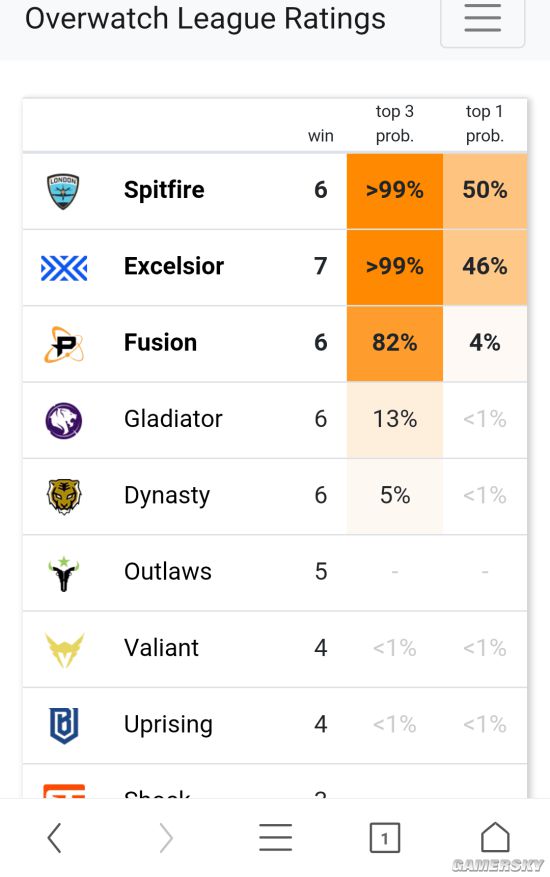Viewport: 550px width, 877px height.
Task: Click the win column header
Action: click(x=321, y=136)
